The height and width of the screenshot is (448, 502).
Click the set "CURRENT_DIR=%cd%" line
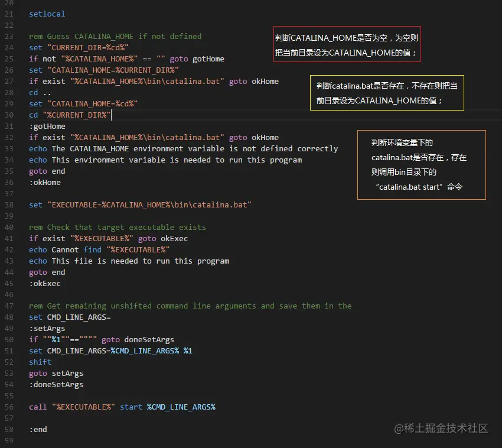(79, 47)
